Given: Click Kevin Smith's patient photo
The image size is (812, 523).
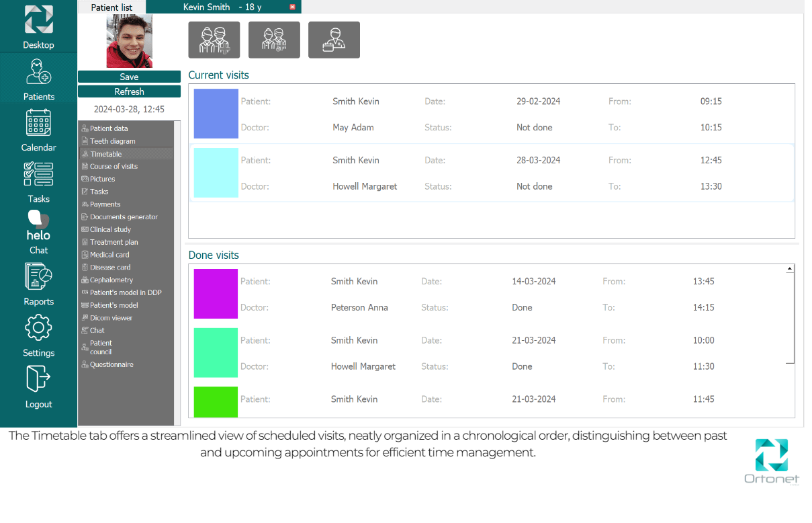Looking at the screenshot, I should 129,41.
